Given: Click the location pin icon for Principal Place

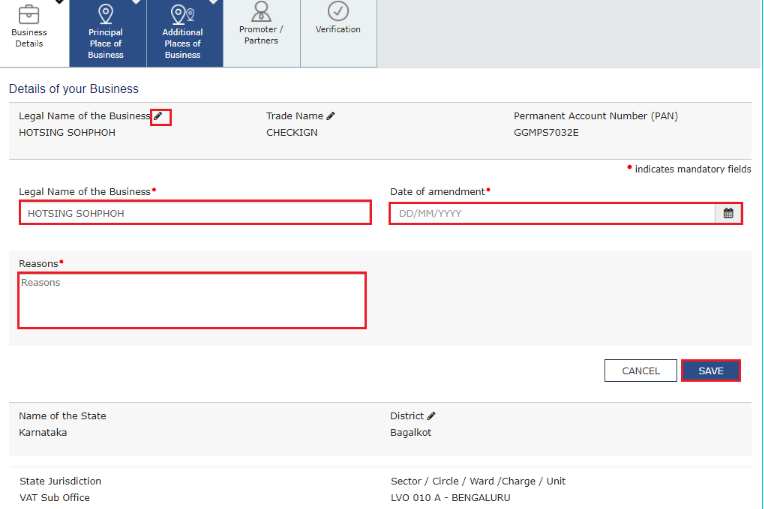Looking at the screenshot, I should (105, 13).
